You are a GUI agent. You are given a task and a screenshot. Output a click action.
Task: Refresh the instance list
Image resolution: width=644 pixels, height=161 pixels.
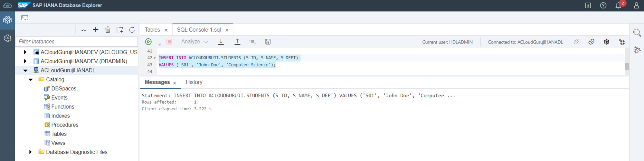[132, 30]
